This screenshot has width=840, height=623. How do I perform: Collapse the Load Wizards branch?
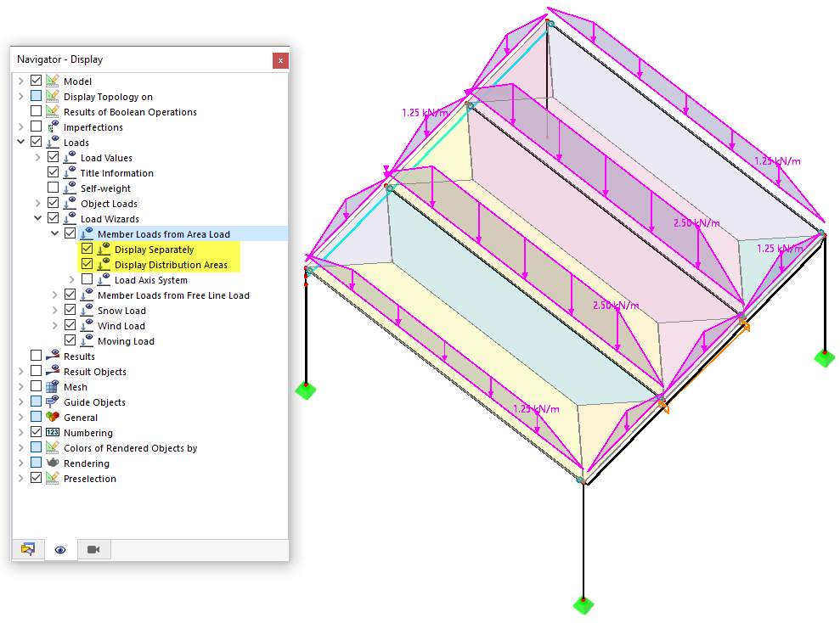pyautogui.click(x=37, y=218)
